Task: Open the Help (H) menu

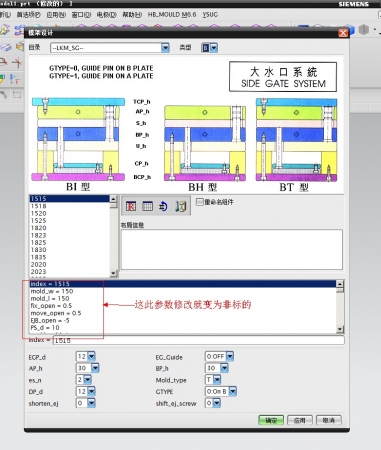Action: click(x=132, y=15)
